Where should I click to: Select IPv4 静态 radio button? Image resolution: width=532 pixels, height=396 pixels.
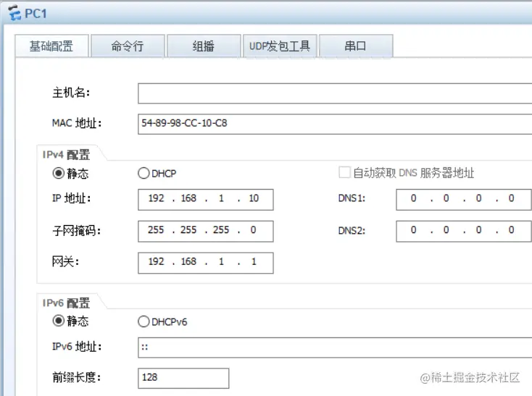59,173
